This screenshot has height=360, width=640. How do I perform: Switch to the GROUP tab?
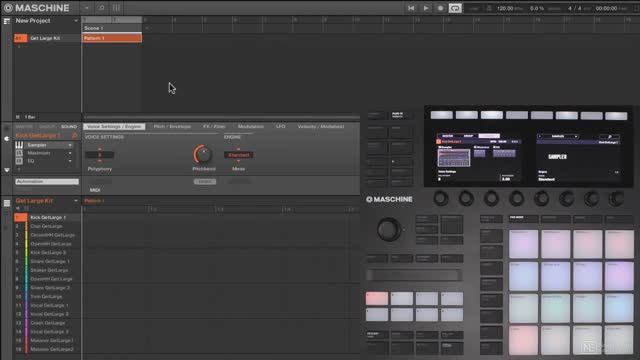point(47,127)
